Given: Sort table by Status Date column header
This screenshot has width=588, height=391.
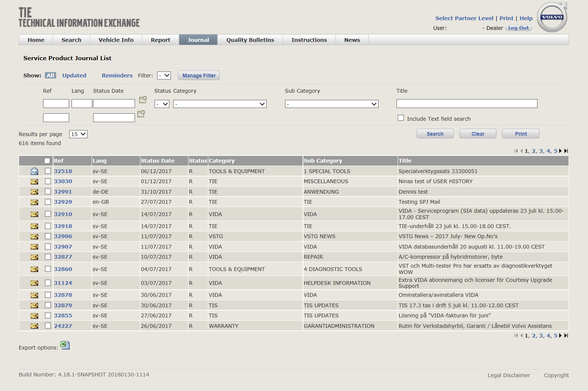Looking at the screenshot, I should pos(157,161).
